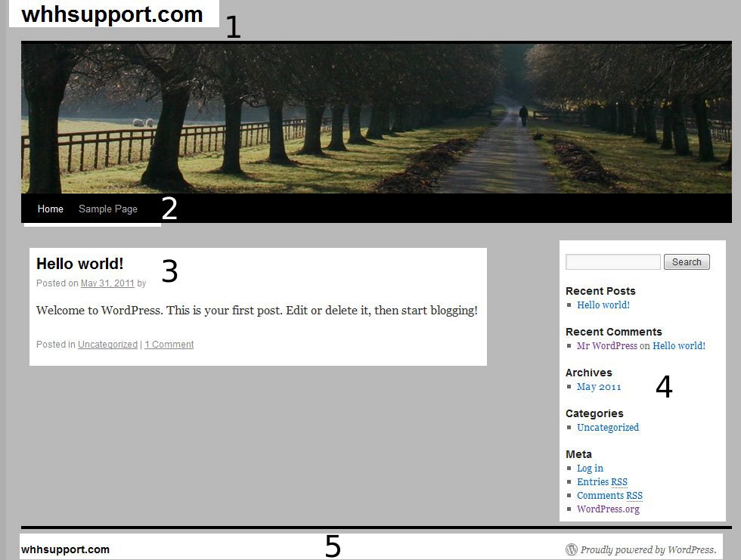The height and width of the screenshot is (560, 741).
Task: Click the tree-lined road header image
Action: click(376, 117)
